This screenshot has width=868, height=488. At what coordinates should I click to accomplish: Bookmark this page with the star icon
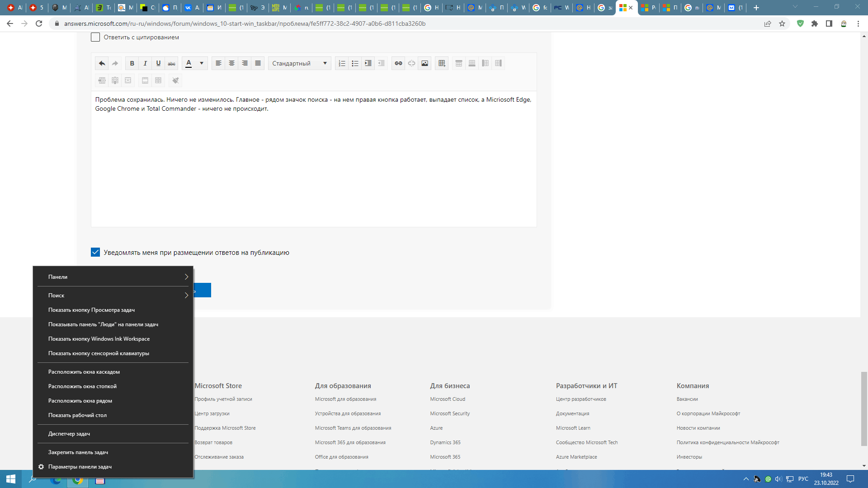pos(782,23)
